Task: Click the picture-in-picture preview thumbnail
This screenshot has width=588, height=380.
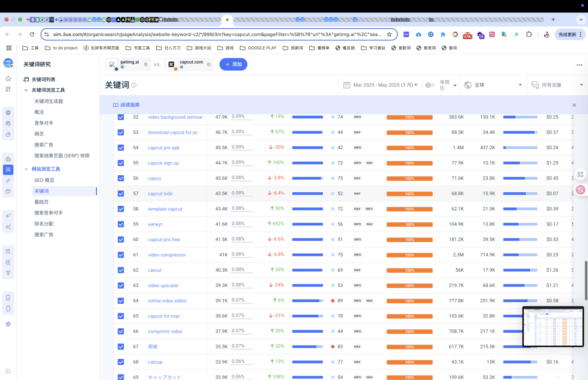Action: pos(553,327)
